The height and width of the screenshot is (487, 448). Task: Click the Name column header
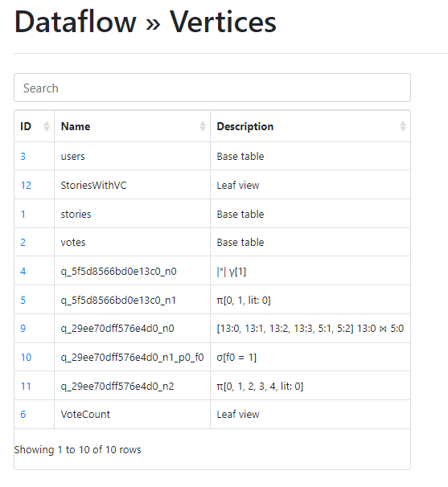(x=132, y=126)
